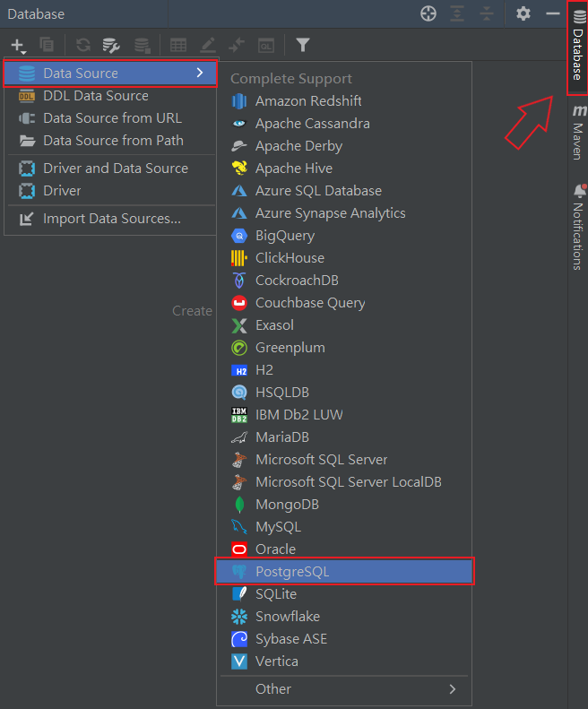Choose Apache Derby from the list
Image resolution: width=588 pixels, height=709 pixels.
[x=344, y=145]
